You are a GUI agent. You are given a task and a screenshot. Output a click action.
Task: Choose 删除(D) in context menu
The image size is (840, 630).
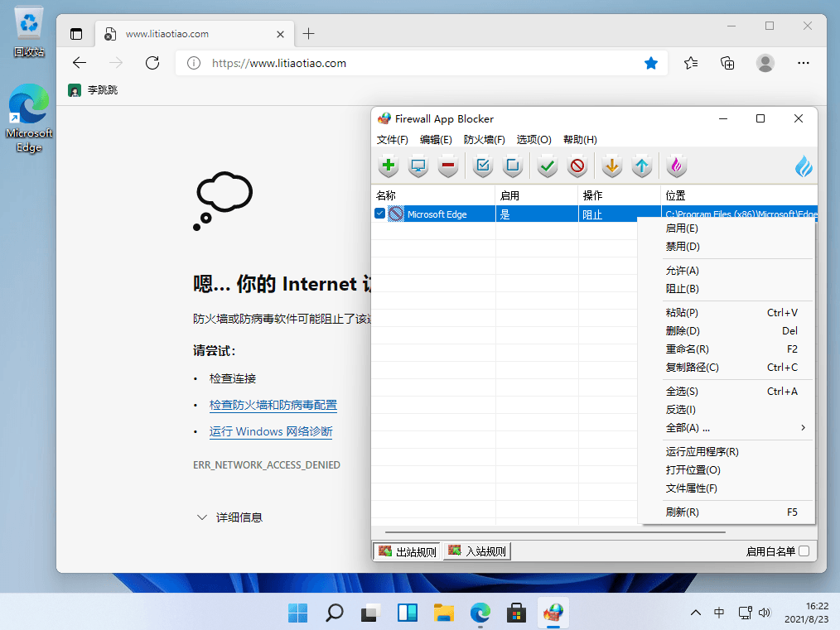(726, 331)
